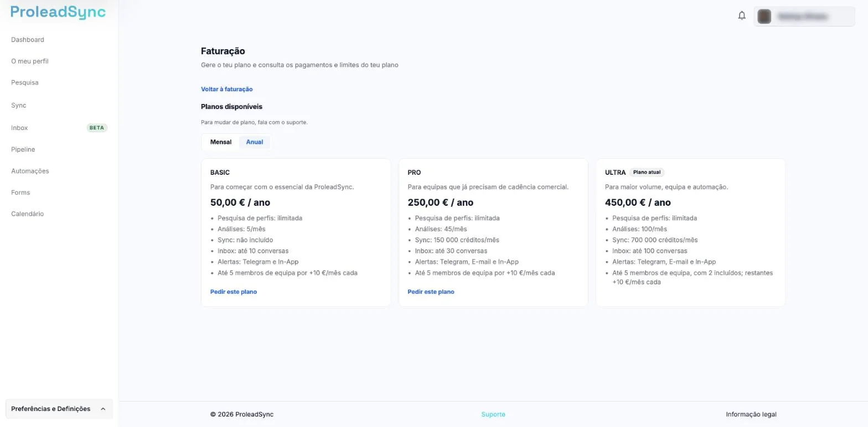Expand Preferências e Definições
Image resolution: width=868 pixels, height=427 pixels.
59,409
